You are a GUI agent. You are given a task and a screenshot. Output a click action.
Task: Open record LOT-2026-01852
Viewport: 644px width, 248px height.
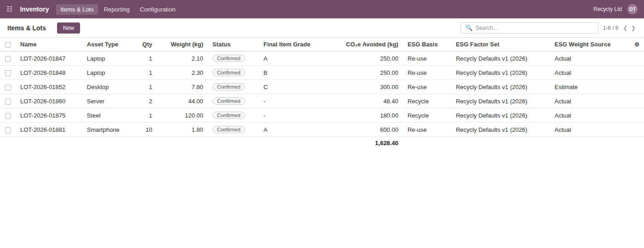[x=43, y=87]
